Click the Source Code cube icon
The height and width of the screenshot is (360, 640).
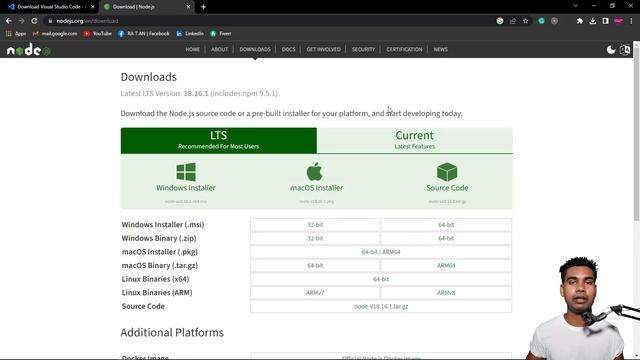447,172
